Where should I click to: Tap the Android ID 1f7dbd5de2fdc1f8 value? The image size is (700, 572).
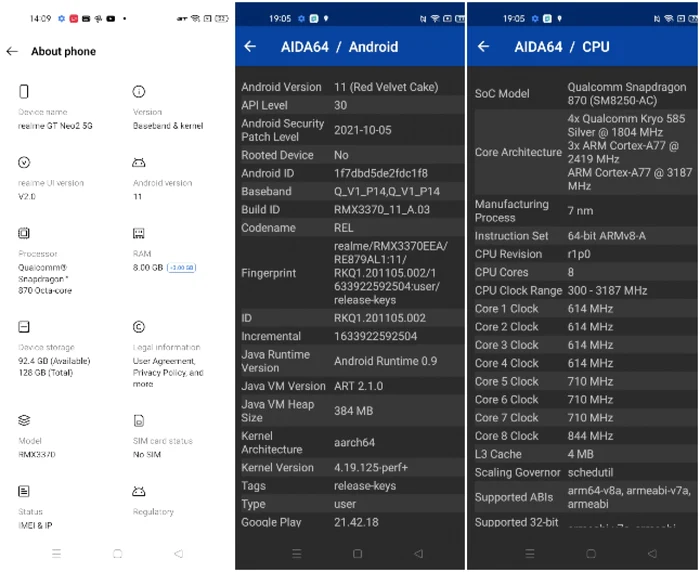point(381,173)
